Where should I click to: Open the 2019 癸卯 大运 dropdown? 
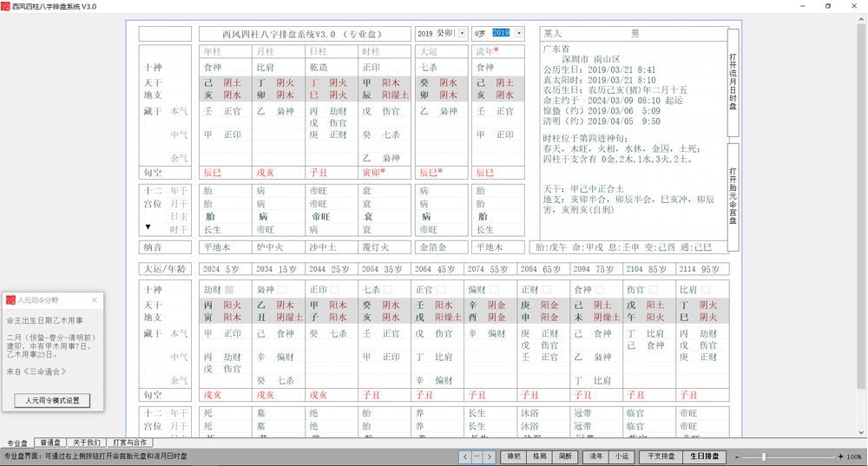coord(463,33)
